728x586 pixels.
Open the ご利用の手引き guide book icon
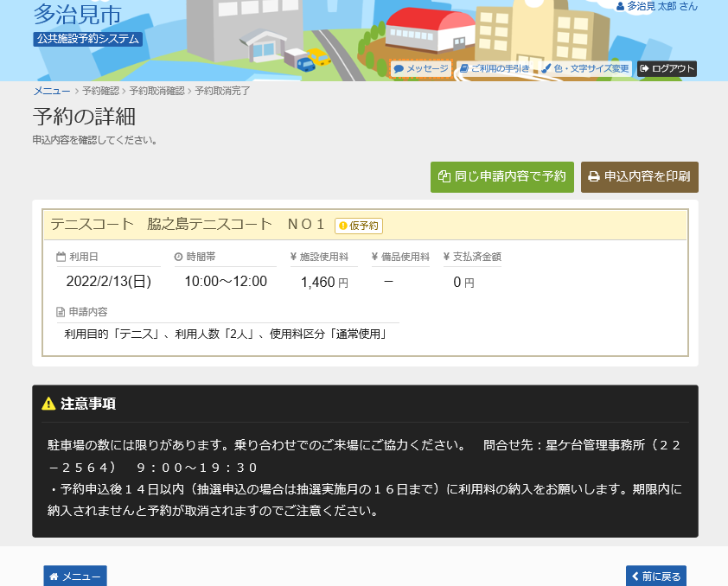click(464, 69)
